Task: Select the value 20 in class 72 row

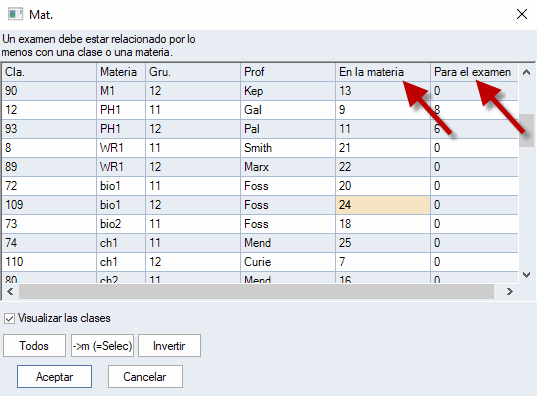Action: coord(383,186)
